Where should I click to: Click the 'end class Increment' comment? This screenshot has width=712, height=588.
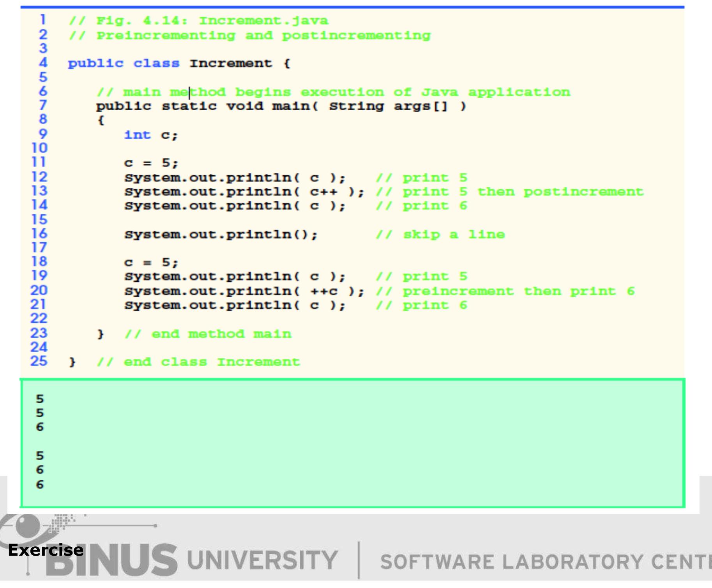pos(198,362)
